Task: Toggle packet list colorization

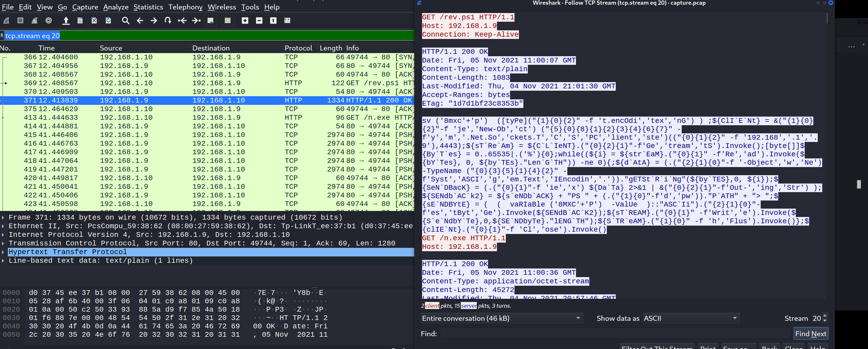Action: 227,21
